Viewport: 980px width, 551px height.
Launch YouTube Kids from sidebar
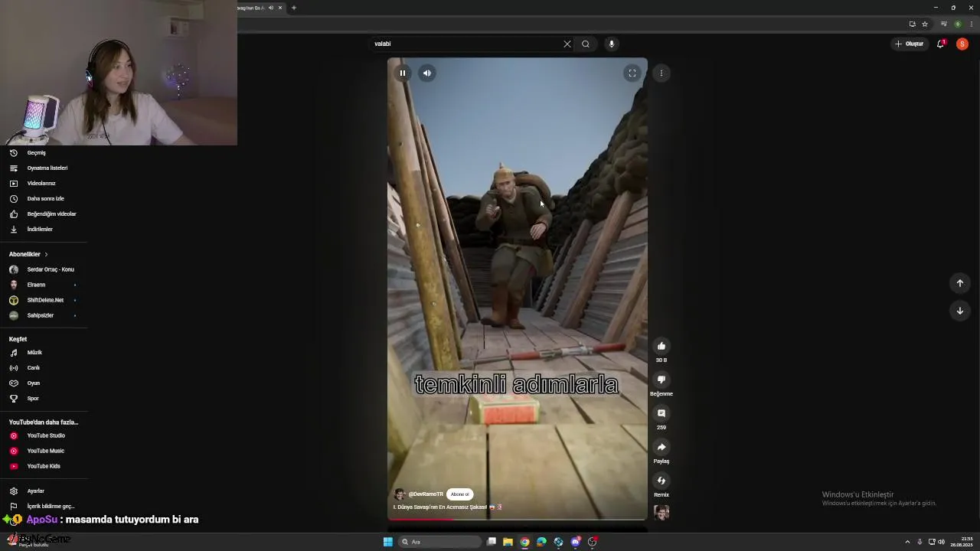coord(44,466)
